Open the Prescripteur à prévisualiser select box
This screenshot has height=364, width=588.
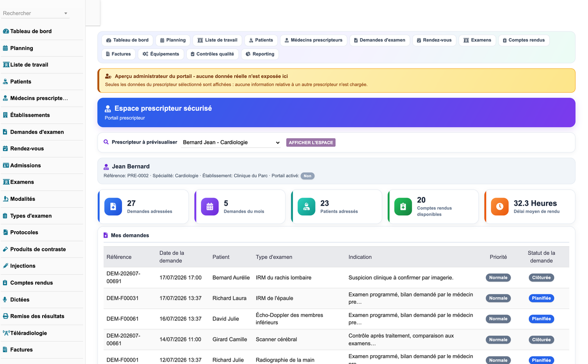pos(231,143)
